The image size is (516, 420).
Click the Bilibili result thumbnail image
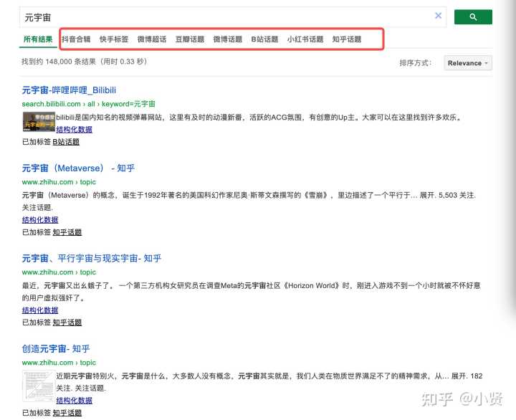(x=39, y=121)
